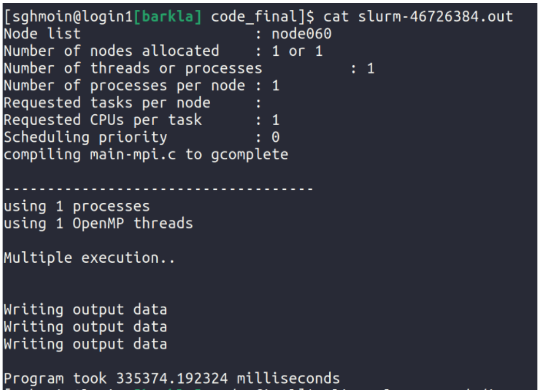Click the "Multiple execution.." text
Image resolution: width=540 pixels, height=392 pixels.
90,258
